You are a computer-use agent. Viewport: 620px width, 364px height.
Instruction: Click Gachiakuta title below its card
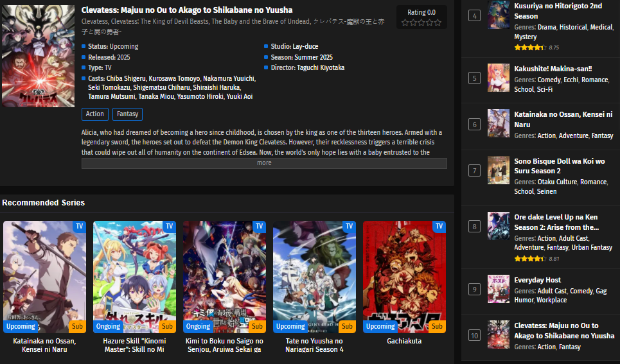click(x=404, y=341)
